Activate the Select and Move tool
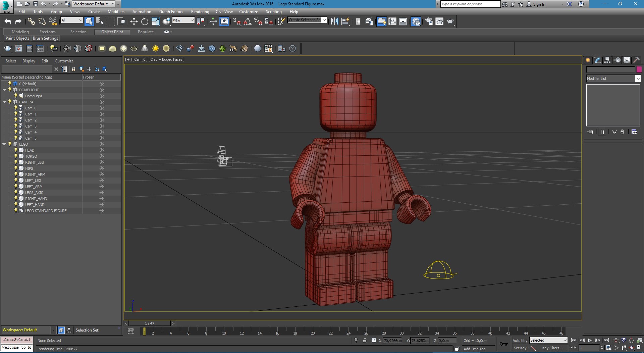The height and width of the screenshot is (353, 644). (134, 21)
